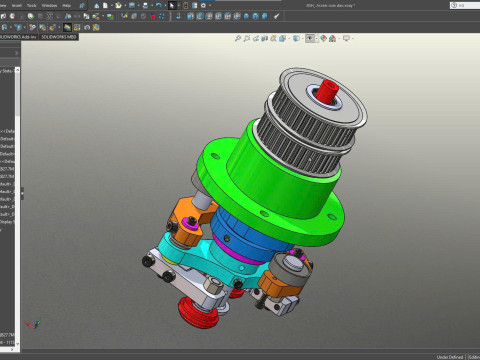Click Under Defined status bar text

pos(450,357)
